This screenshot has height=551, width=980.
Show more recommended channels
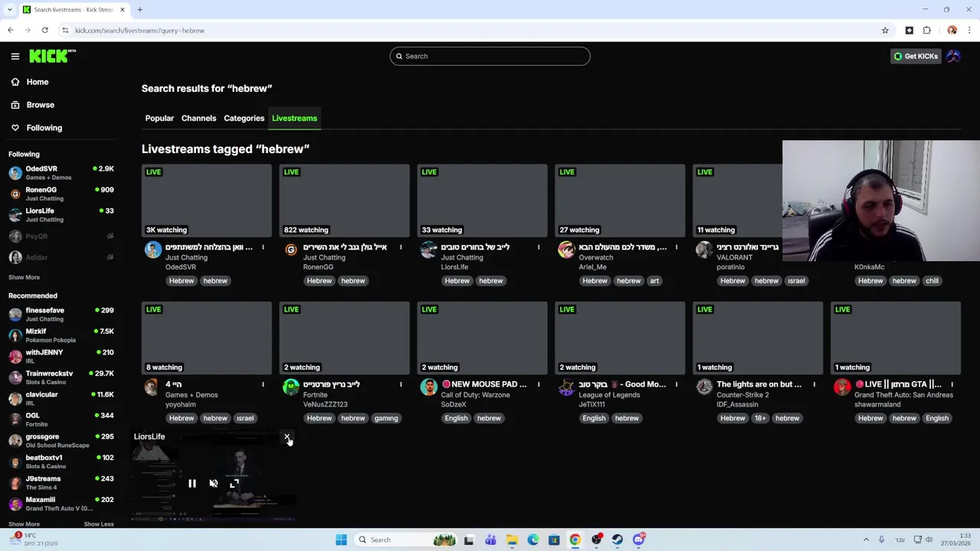24,524
